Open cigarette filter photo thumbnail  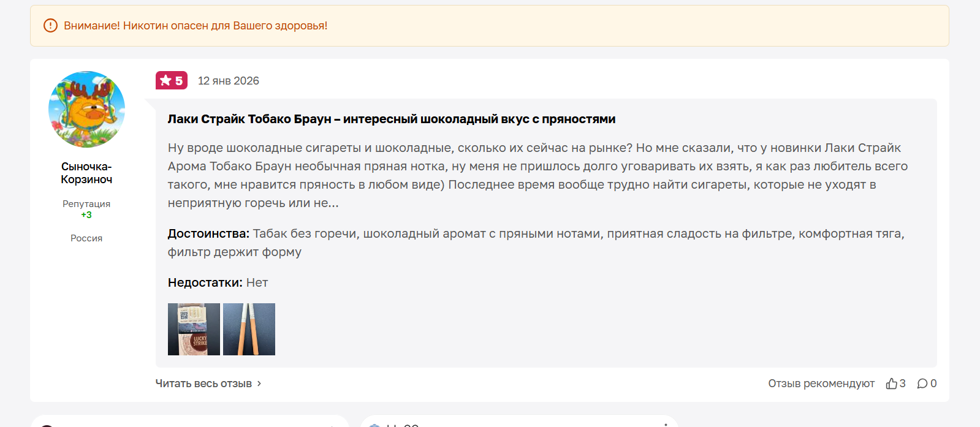point(249,329)
